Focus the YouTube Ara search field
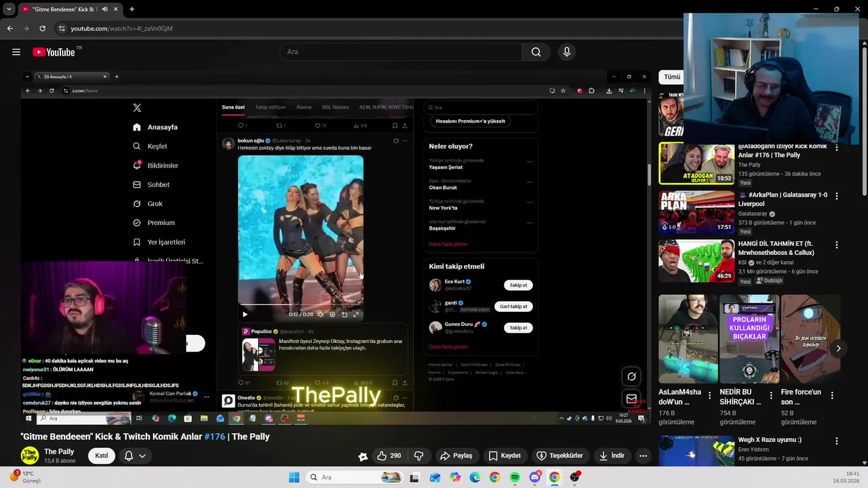This screenshot has height=488, width=868. pyautogui.click(x=400, y=52)
